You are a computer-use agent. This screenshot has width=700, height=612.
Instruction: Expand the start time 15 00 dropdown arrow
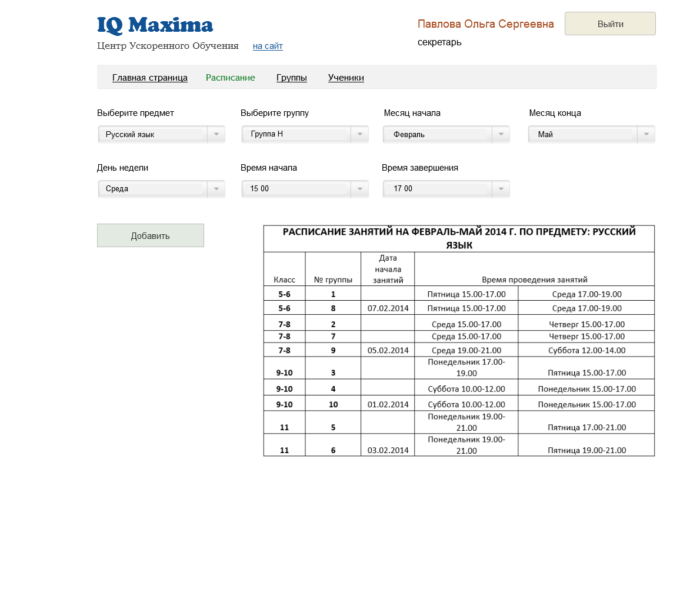click(360, 189)
